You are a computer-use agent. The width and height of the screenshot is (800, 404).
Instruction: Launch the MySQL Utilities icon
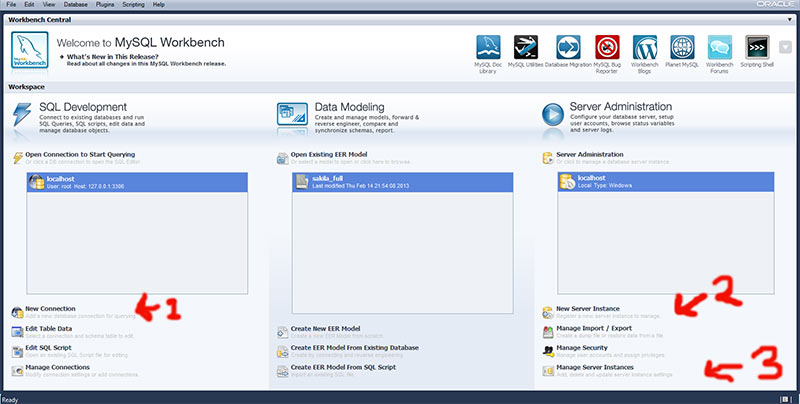coord(526,47)
